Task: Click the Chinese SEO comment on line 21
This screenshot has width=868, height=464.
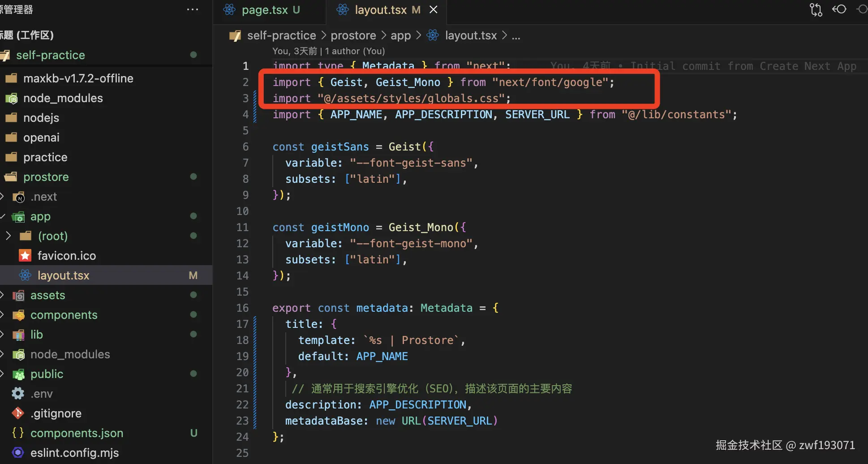Action: point(432,389)
